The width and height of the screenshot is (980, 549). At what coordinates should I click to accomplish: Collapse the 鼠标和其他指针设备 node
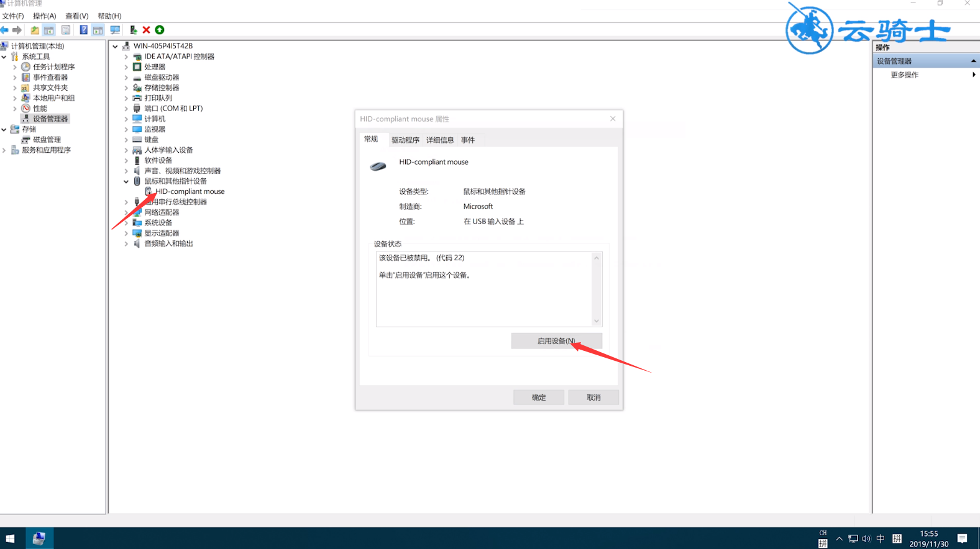pyautogui.click(x=126, y=181)
